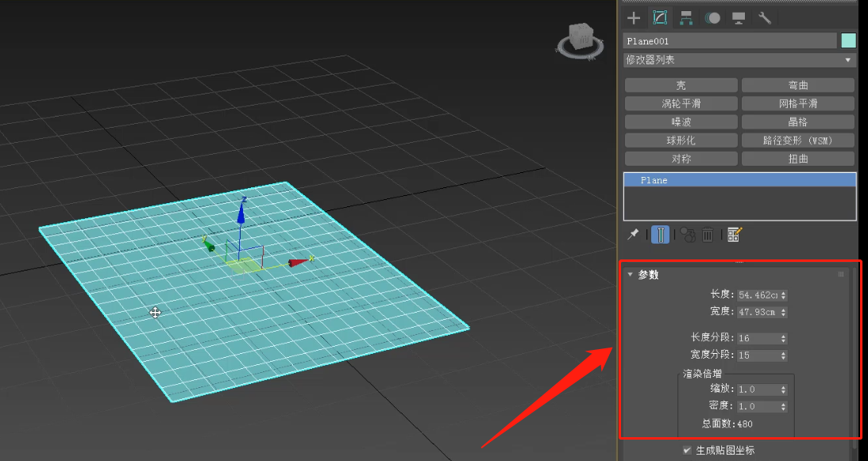Apply the 球形化 modifier
This screenshot has height=461, width=868.
[x=681, y=140]
